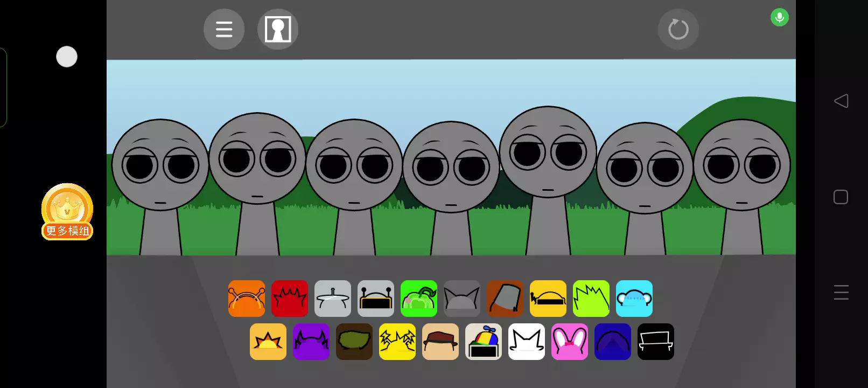Choose the brown bucket hat icon
The image size is (868, 388).
[x=505, y=299]
